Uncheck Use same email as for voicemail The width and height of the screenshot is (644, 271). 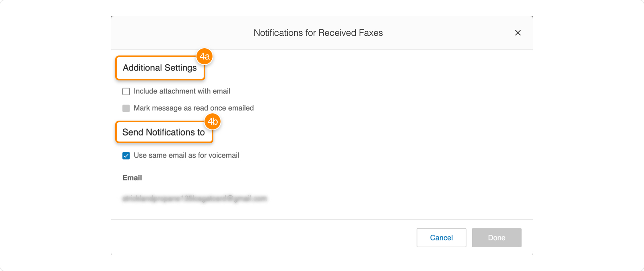[x=126, y=155]
